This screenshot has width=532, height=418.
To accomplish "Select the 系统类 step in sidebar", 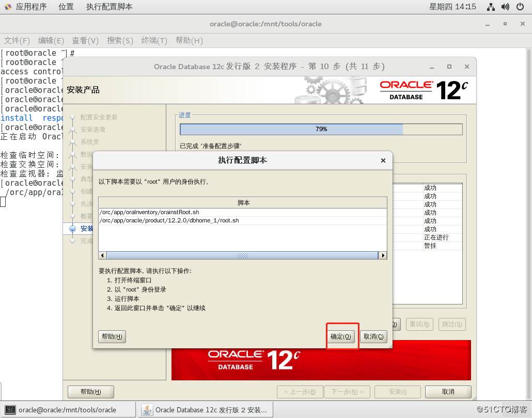I will [89, 142].
